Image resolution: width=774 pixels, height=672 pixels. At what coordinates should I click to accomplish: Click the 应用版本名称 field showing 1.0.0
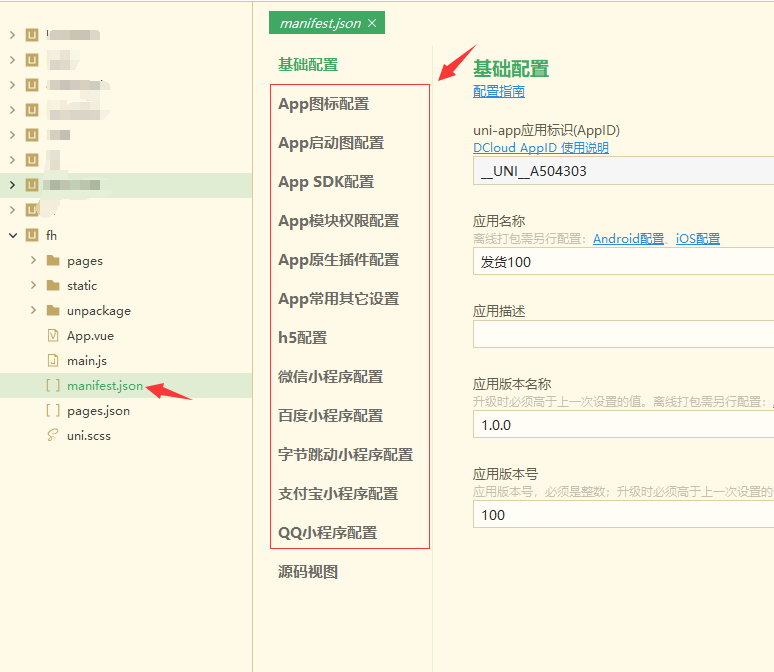pyautogui.click(x=620, y=425)
